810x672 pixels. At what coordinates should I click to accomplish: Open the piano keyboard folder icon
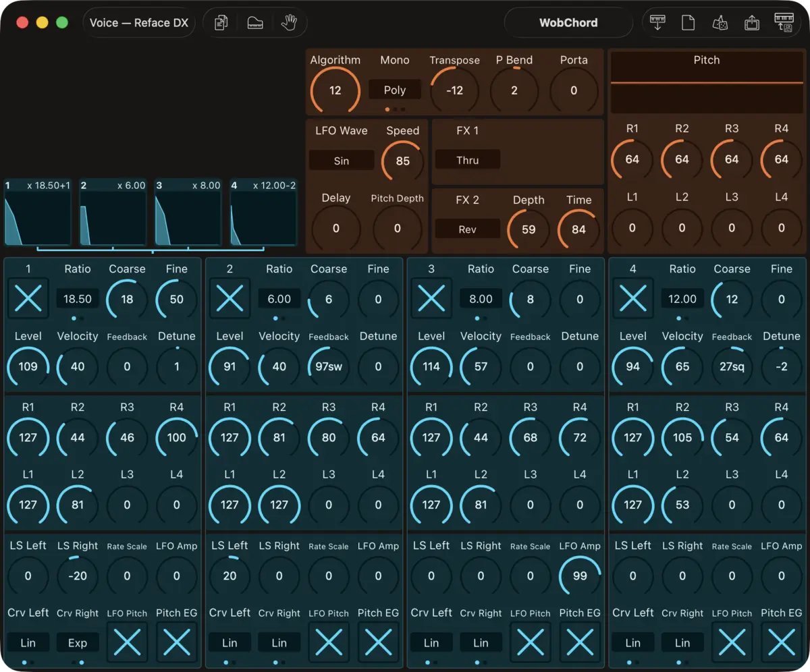pos(255,23)
